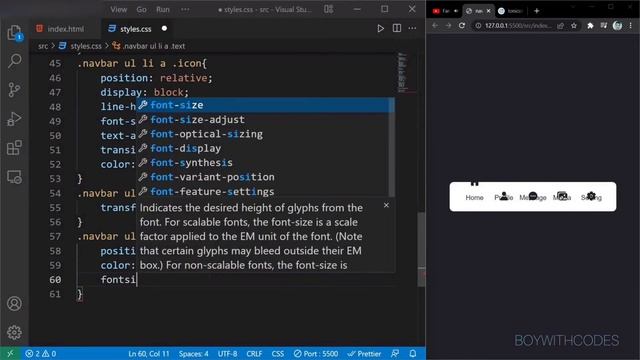Screen dimensions: 640x360
Task: Change indentation via Spaces: 4
Action: pyautogui.click(x=193, y=353)
